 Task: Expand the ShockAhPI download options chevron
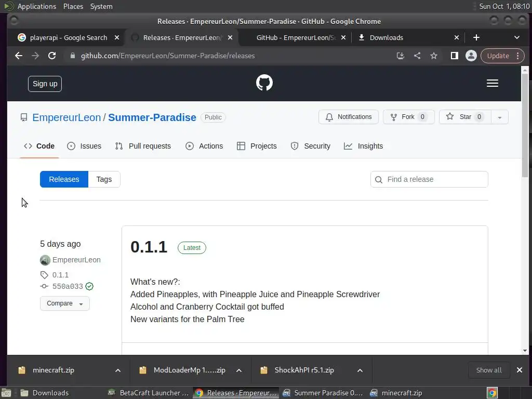pyautogui.click(x=360, y=370)
